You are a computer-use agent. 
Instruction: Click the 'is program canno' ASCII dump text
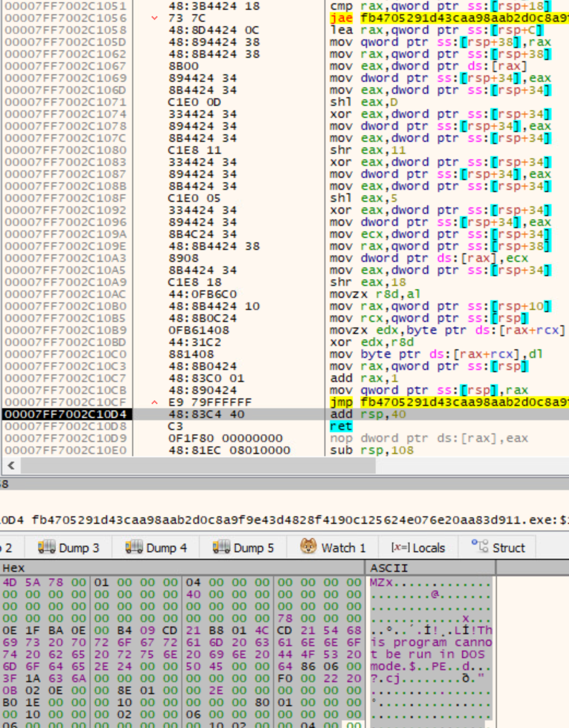pyautogui.click(x=431, y=642)
